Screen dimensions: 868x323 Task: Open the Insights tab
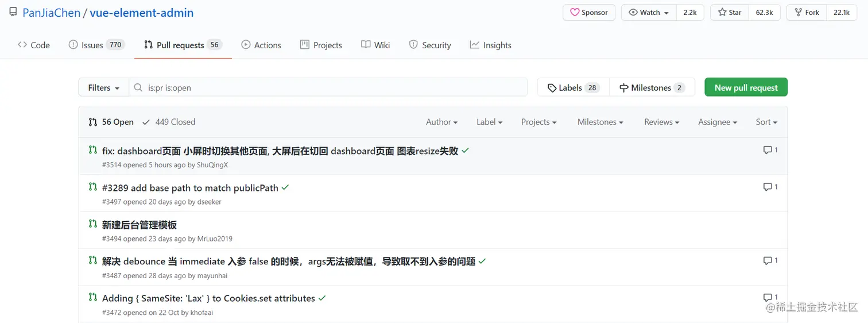[490, 45]
